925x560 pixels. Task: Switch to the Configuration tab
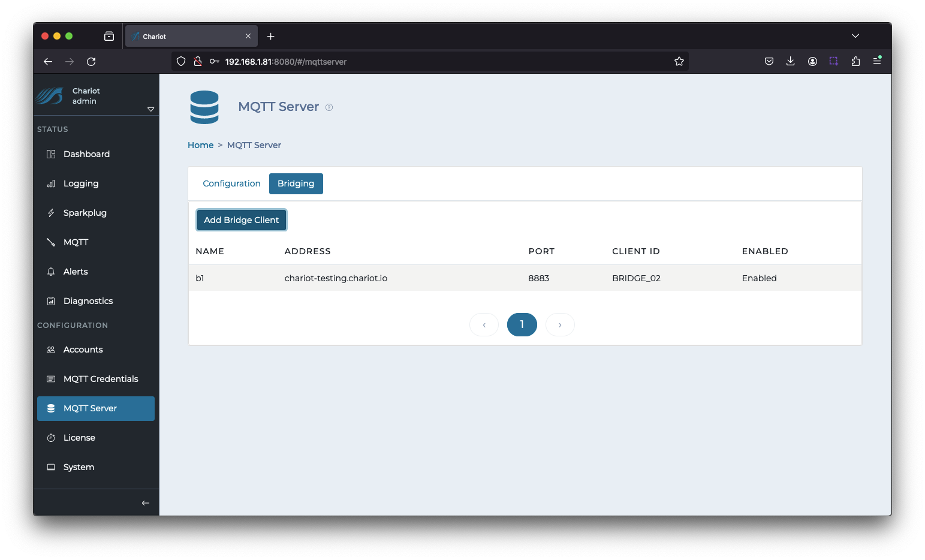click(x=231, y=183)
